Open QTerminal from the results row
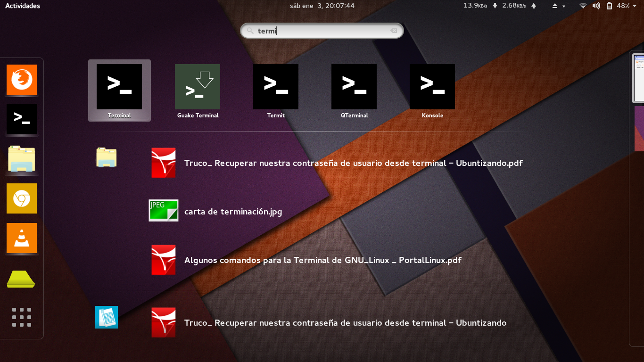The width and height of the screenshot is (644, 362). 354,87
